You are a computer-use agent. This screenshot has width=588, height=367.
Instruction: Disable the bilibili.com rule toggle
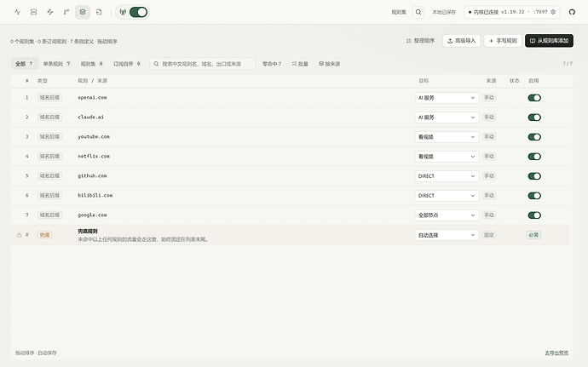click(534, 196)
